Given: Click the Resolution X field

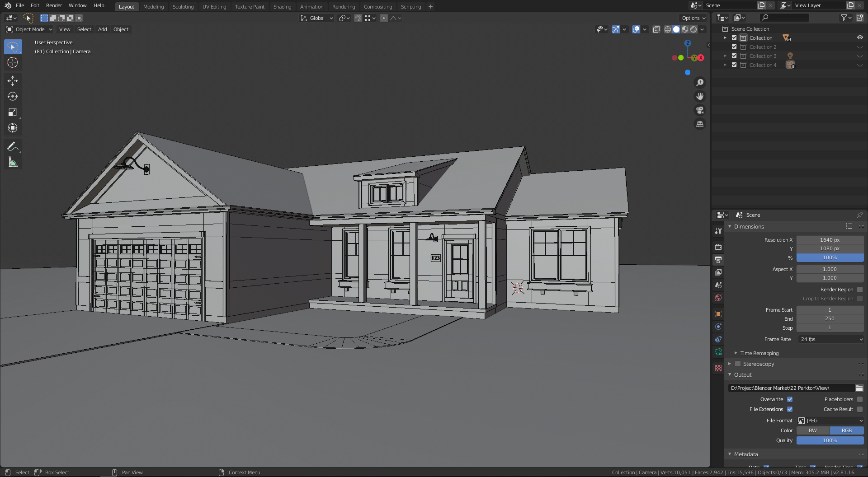Looking at the screenshot, I should (x=830, y=240).
